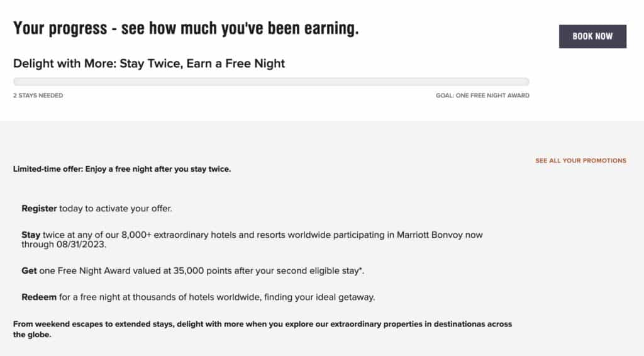Image resolution: width=644 pixels, height=356 pixels.
Task: Open the See All Your Promotions link
Action: click(x=580, y=160)
